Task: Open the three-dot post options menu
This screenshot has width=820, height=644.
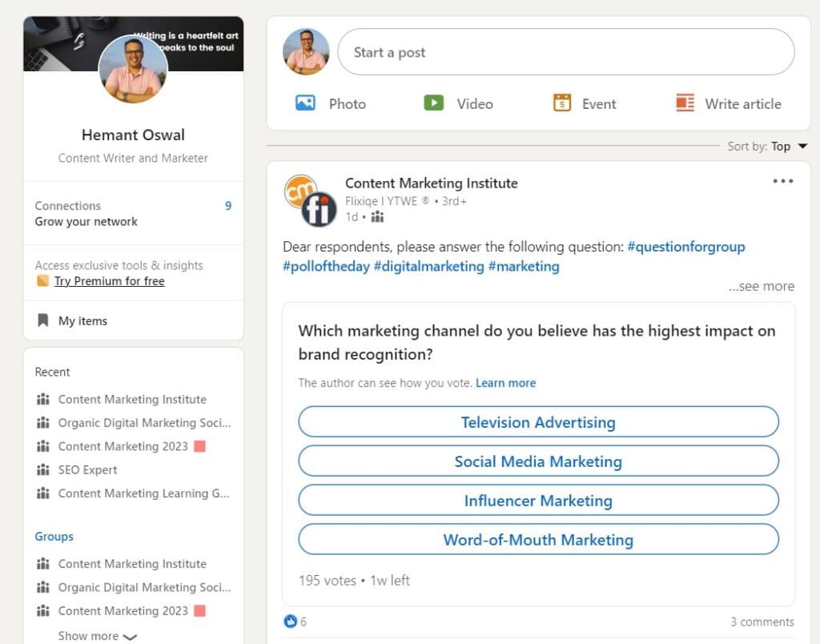Action: [783, 181]
